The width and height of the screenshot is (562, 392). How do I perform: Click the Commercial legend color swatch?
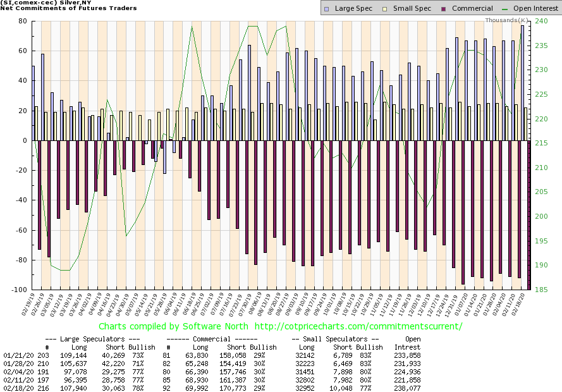tap(427, 9)
